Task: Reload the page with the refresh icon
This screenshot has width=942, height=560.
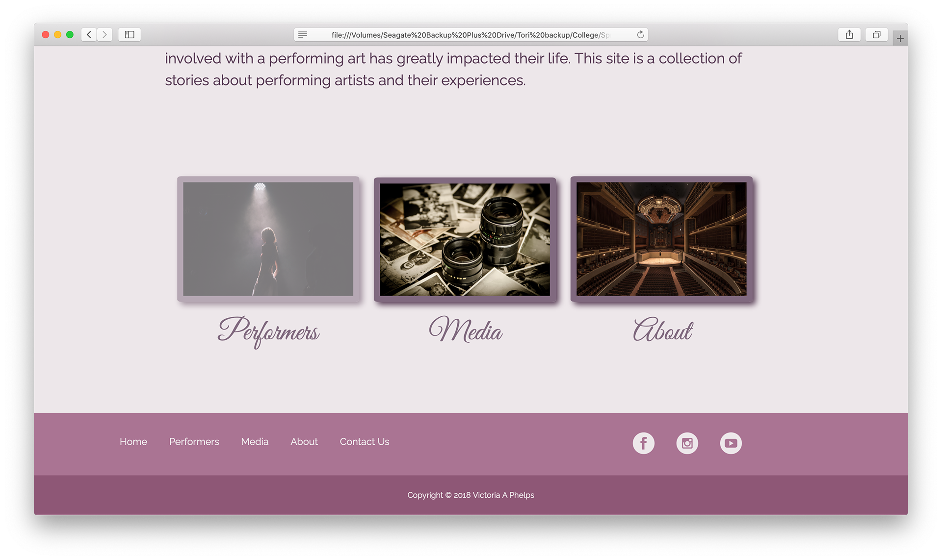Action: pos(640,34)
